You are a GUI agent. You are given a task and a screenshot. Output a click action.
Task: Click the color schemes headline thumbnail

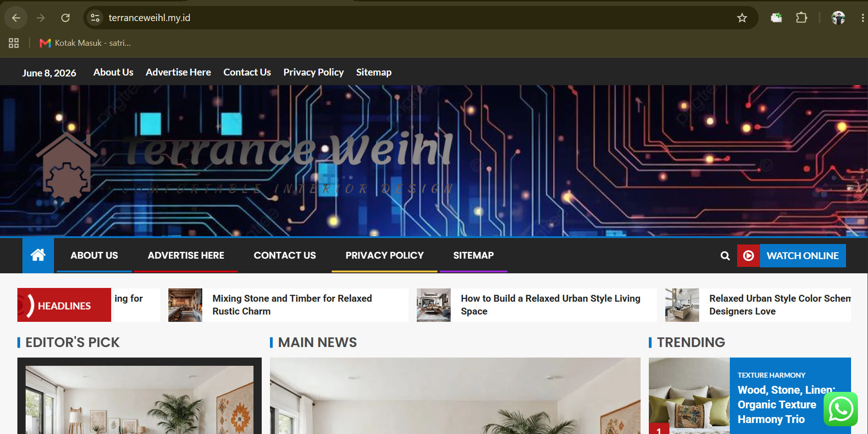tap(682, 305)
